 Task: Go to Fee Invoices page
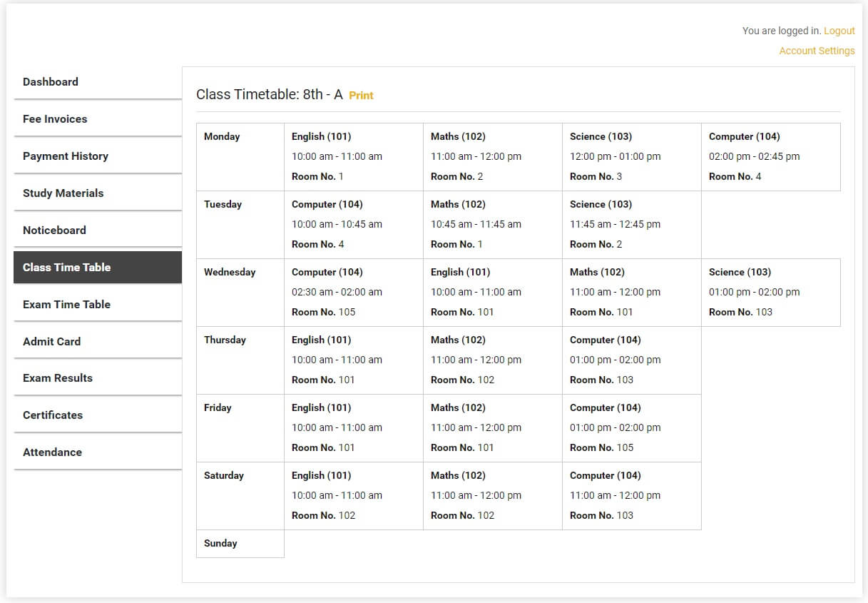[55, 119]
